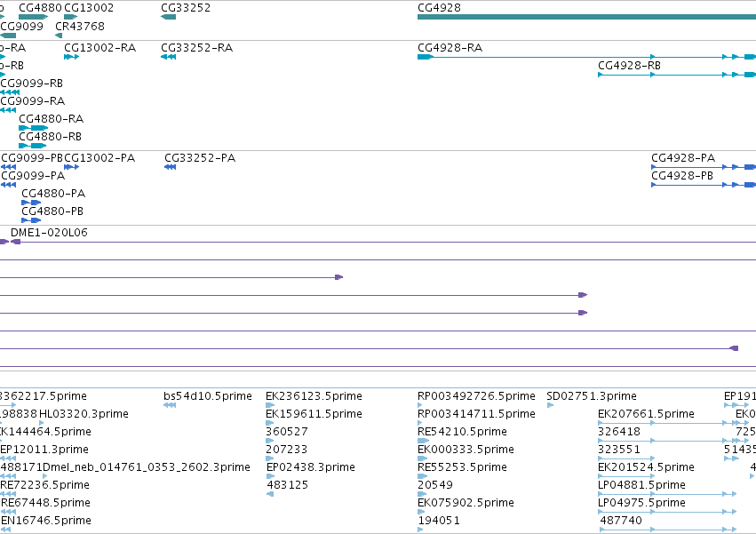
Task: Select EST EP12011.3prime
Action: (44, 450)
